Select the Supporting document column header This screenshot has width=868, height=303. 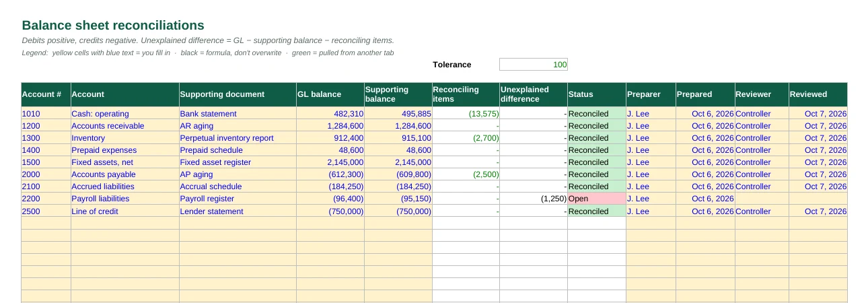tap(238, 94)
